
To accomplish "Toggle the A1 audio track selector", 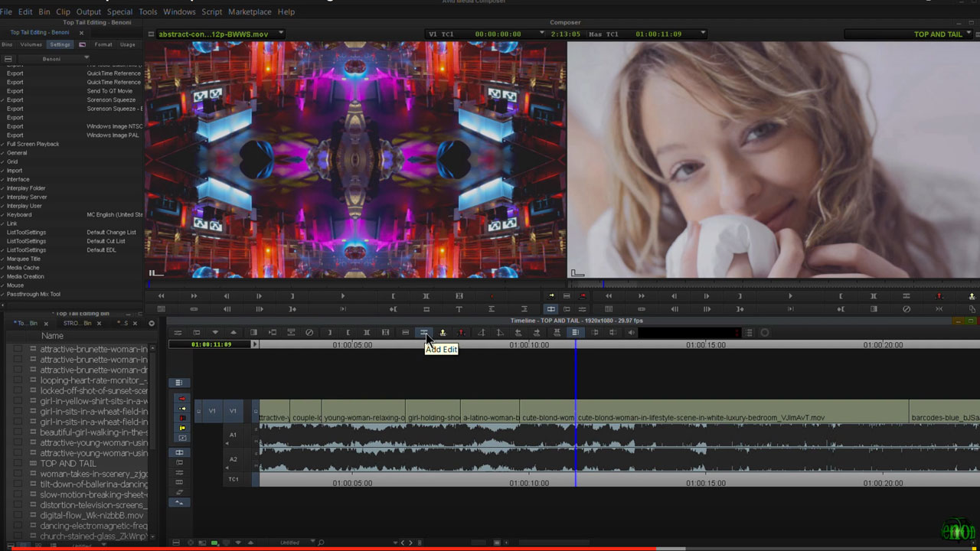I will pyautogui.click(x=233, y=435).
